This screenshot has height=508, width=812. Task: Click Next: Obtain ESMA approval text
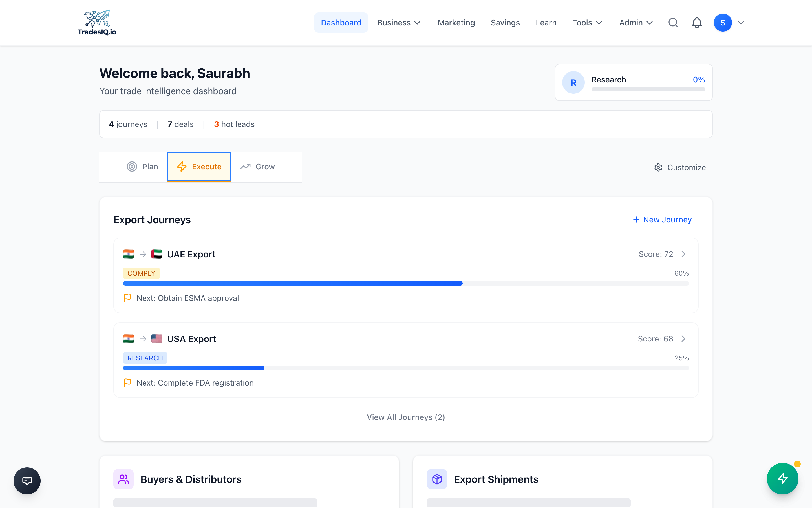coord(187,298)
